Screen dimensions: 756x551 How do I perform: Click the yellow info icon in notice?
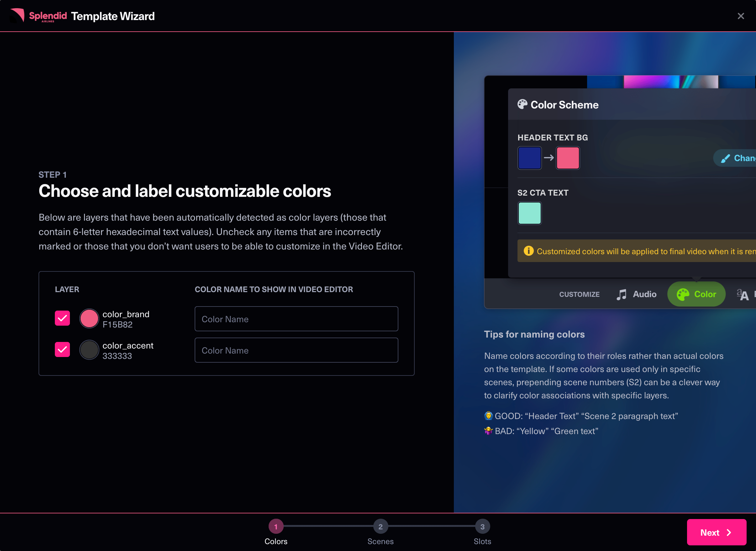[x=528, y=251]
